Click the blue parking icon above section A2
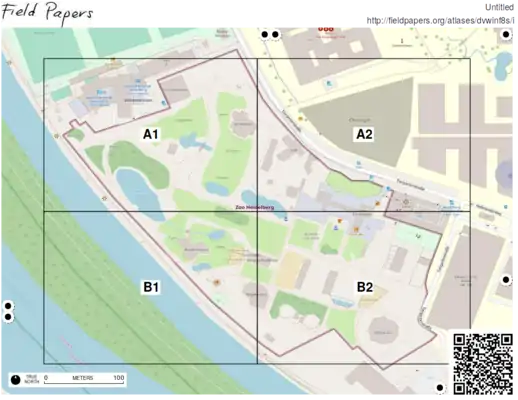 pyautogui.click(x=329, y=83)
